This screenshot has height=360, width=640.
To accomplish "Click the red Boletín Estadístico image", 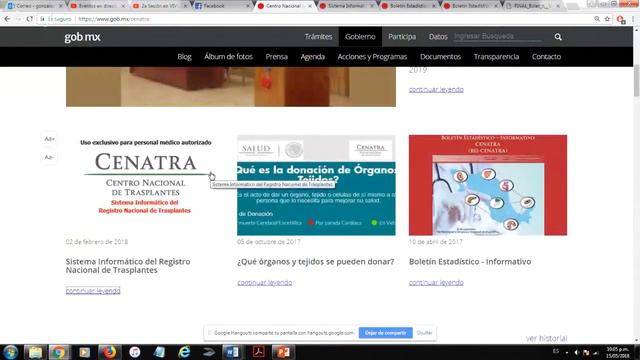I will pyautogui.click(x=488, y=185).
